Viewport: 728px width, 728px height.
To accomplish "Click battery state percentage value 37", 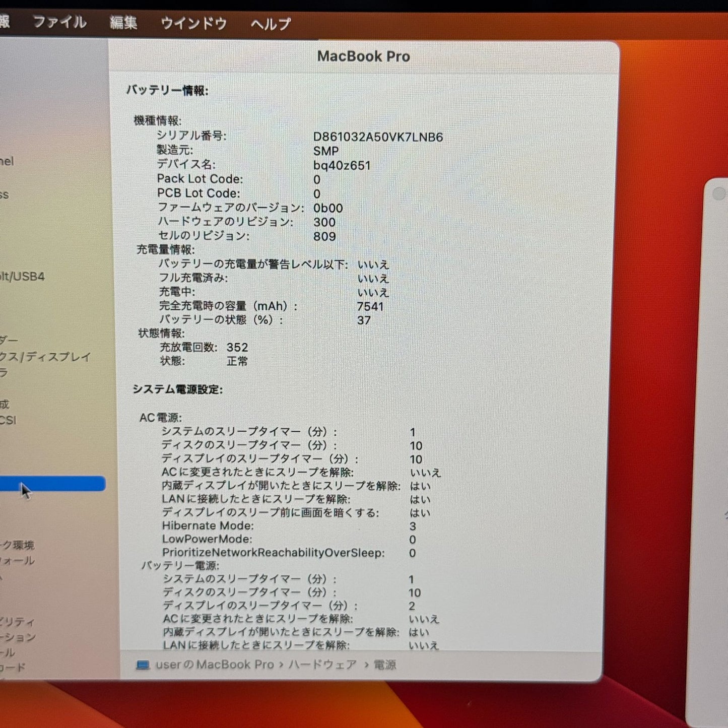I will (x=364, y=320).
